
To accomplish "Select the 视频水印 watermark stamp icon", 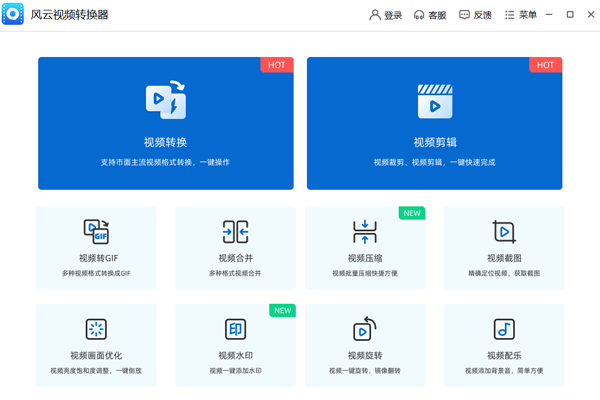I will tap(235, 330).
